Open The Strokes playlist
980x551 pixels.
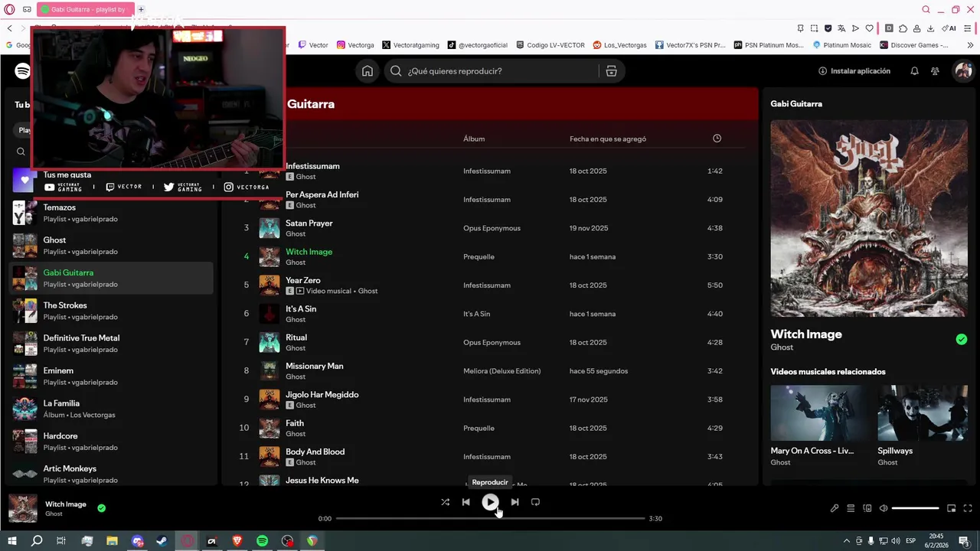[x=112, y=311]
